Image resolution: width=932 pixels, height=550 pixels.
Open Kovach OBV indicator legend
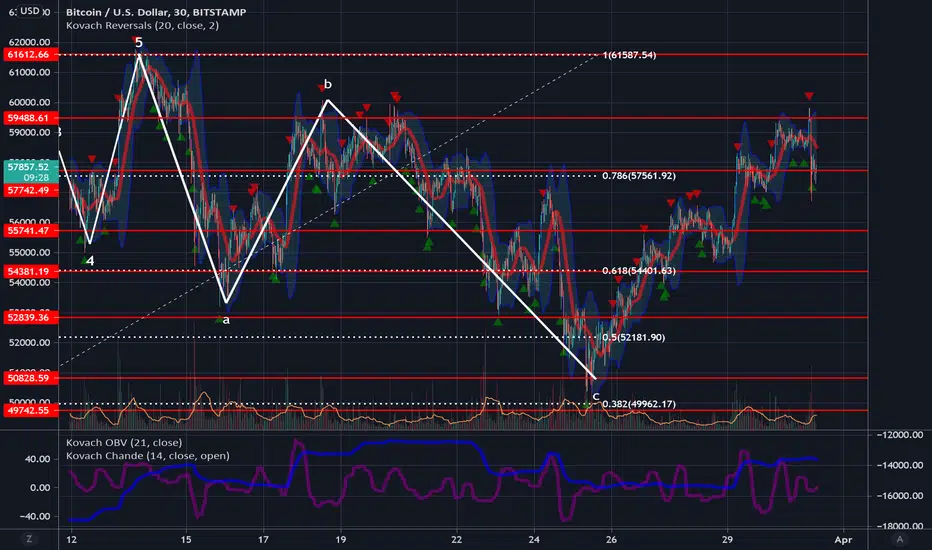point(124,442)
